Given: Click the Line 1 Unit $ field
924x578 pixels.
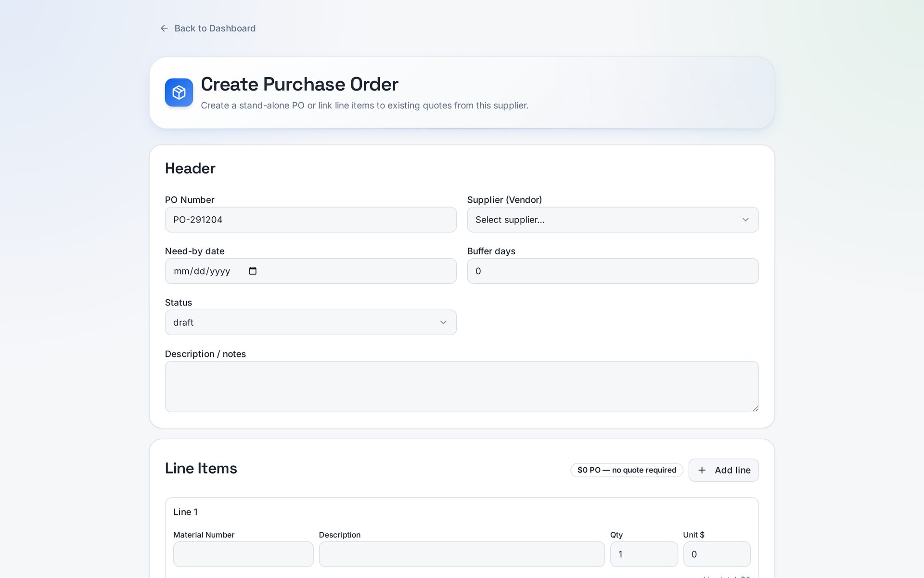Looking at the screenshot, I should coord(717,554).
